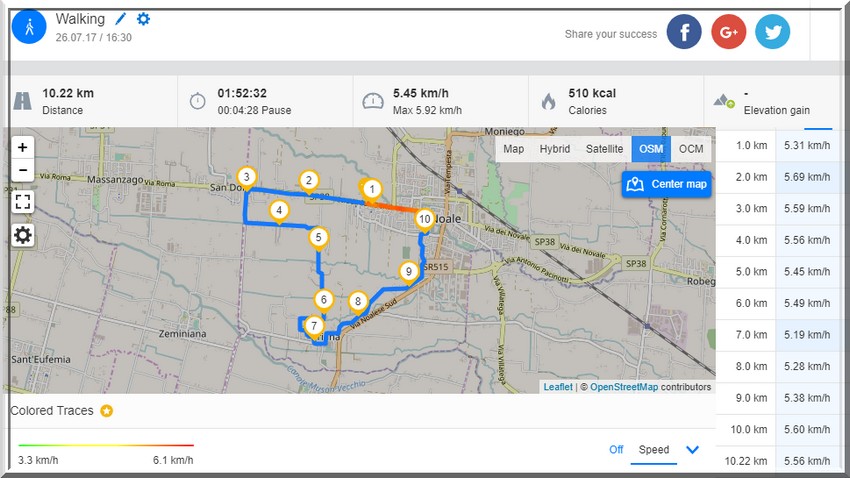
Task: Select Speed trace coloring
Action: point(654,450)
